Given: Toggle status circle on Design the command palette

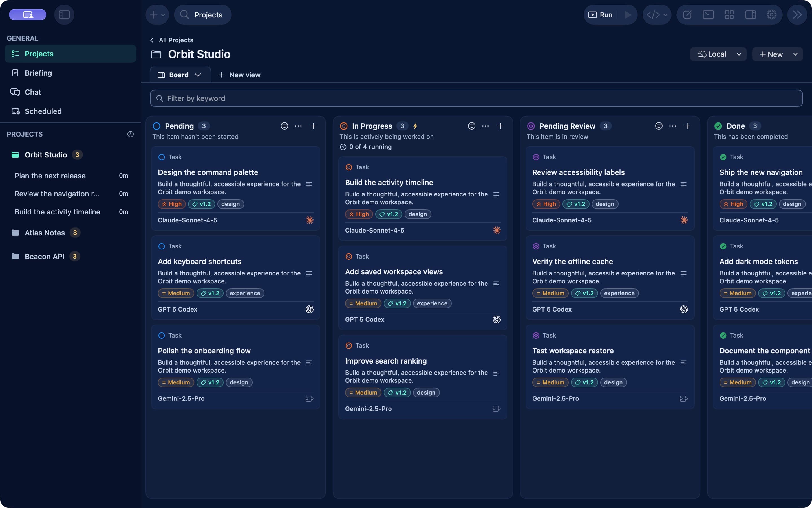Looking at the screenshot, I should point(161,157).
